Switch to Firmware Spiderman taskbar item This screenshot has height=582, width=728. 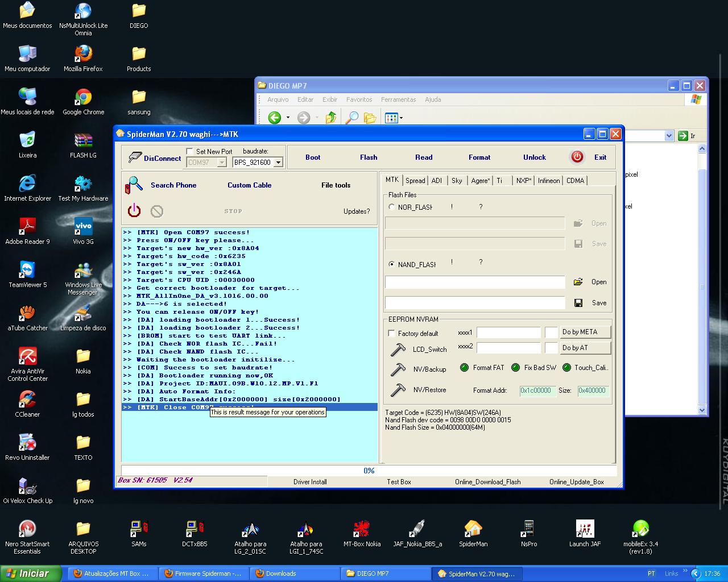click(x=203, y=573)
